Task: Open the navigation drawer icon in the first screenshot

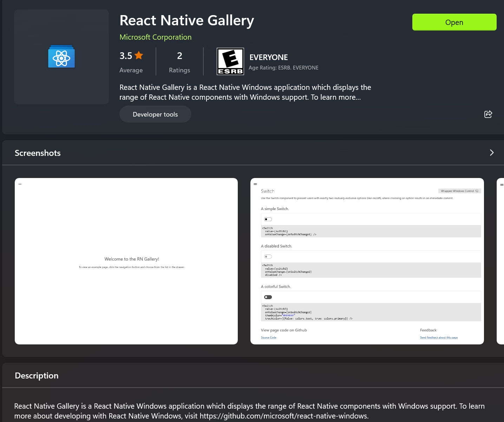Action: (x=20, y=184)
